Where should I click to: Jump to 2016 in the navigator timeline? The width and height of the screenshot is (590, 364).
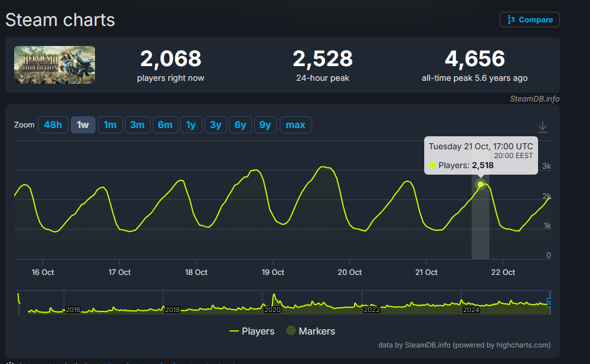pos(73,310)
